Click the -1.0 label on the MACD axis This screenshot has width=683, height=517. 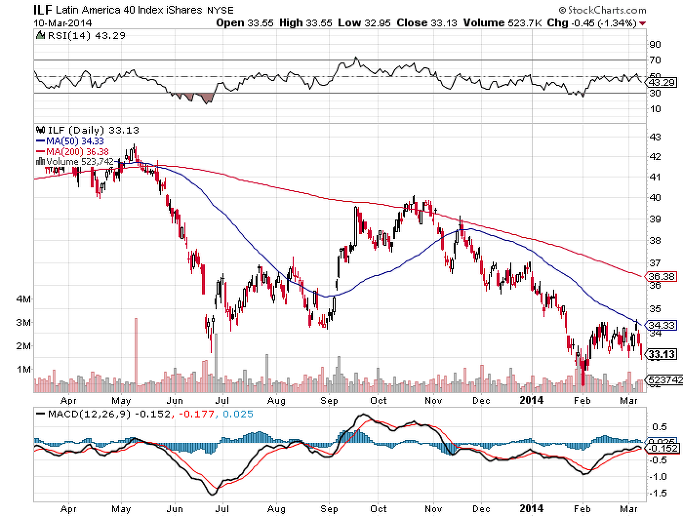click(658, 477)
